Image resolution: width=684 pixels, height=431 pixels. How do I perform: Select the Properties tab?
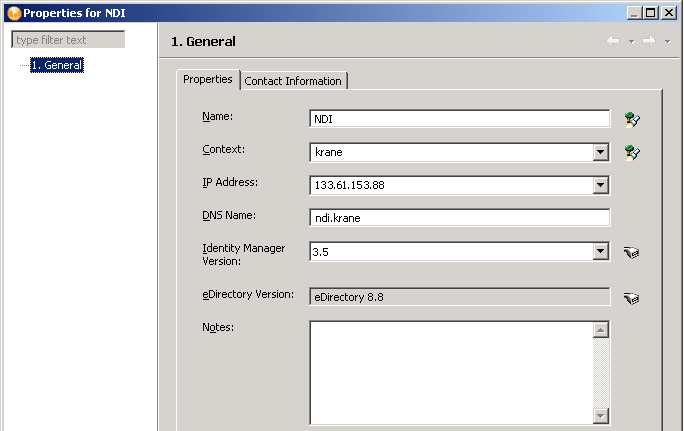208,79
